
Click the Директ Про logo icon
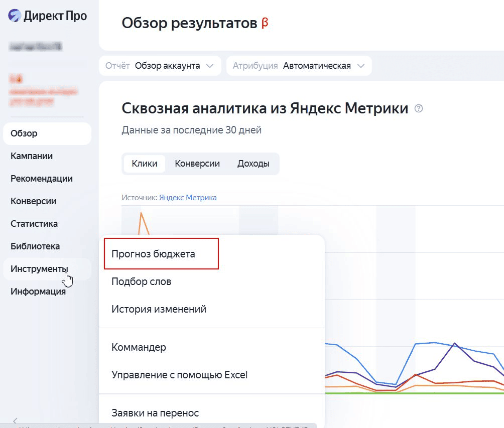15,16
